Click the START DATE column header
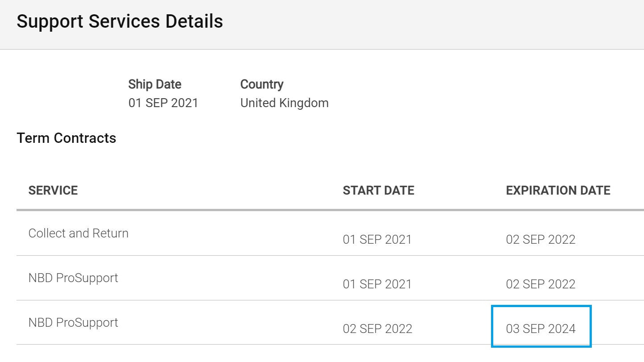Image resolution: width=644 pixels, height=362 pixels. [379, 190]
